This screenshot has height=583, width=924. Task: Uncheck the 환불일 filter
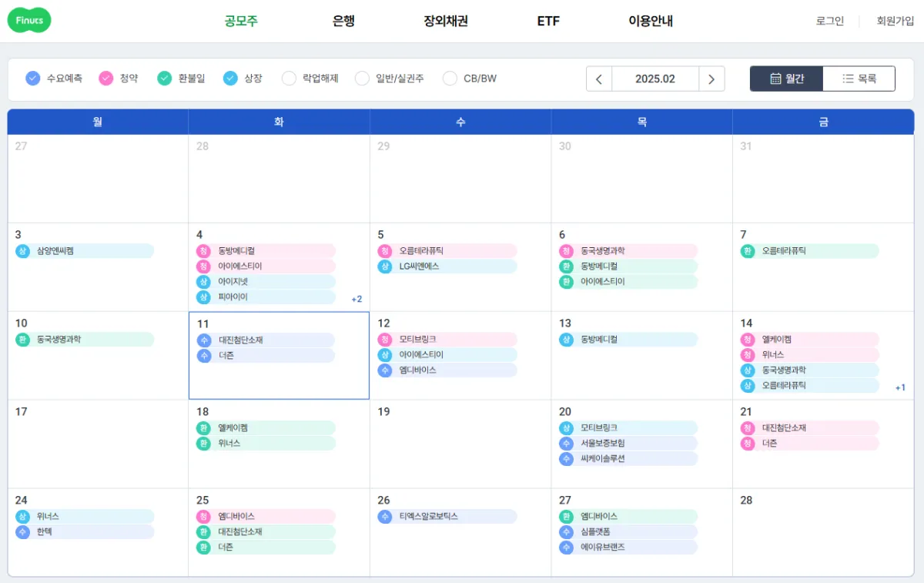coord(164,78)
